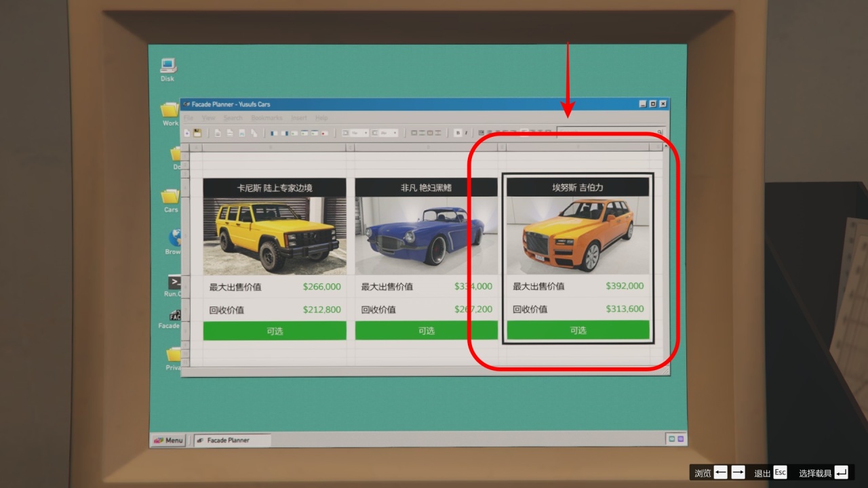Screen dimensions: 868x488
Task: Click the spreadsheet's scroll-up arrow
Action: [x=665, y=146]
